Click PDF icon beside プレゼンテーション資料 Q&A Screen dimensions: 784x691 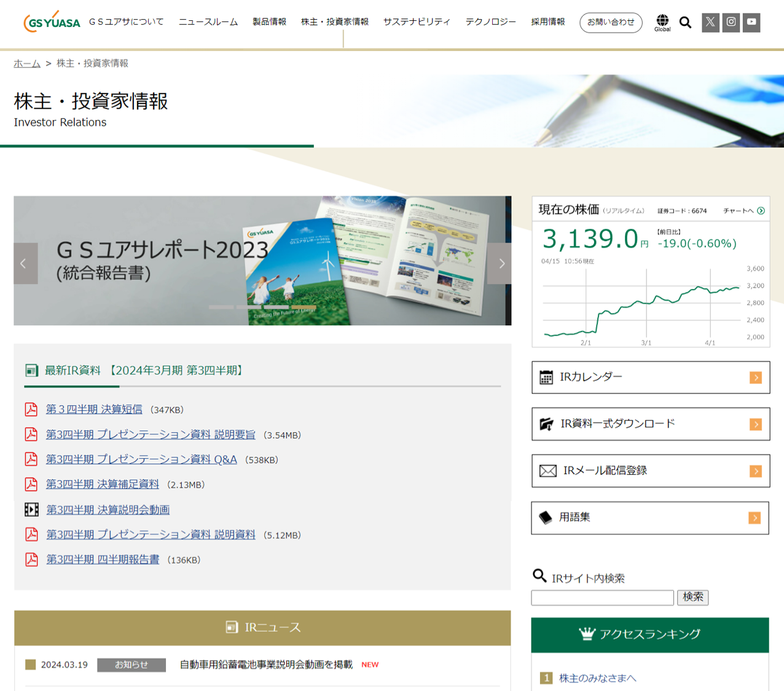coord(31,459)
